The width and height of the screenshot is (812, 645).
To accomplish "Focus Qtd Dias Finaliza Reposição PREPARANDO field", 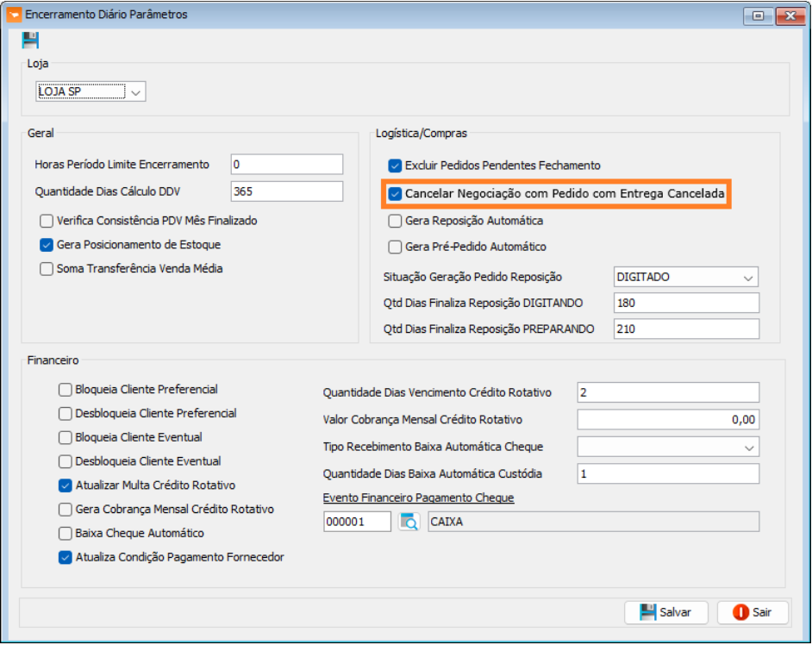I will click(x=685, y=329).
